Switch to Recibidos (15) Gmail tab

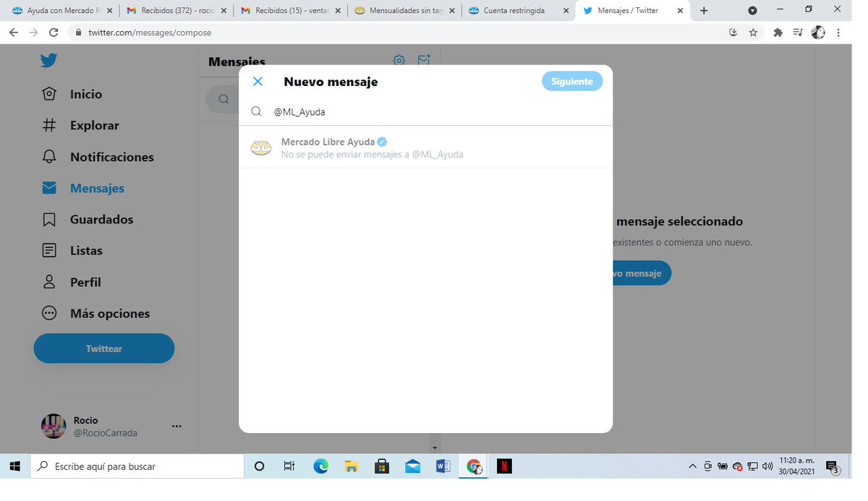(x=291, y=11)
